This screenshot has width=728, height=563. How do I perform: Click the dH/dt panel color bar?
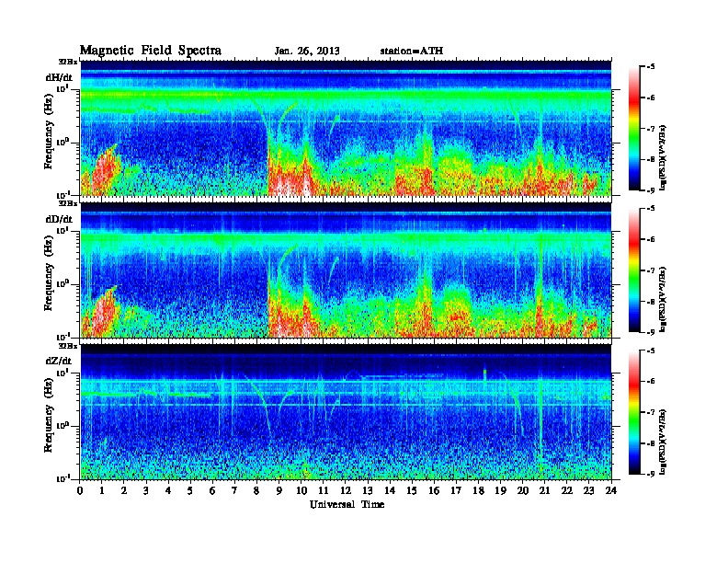tap(633, 128)
